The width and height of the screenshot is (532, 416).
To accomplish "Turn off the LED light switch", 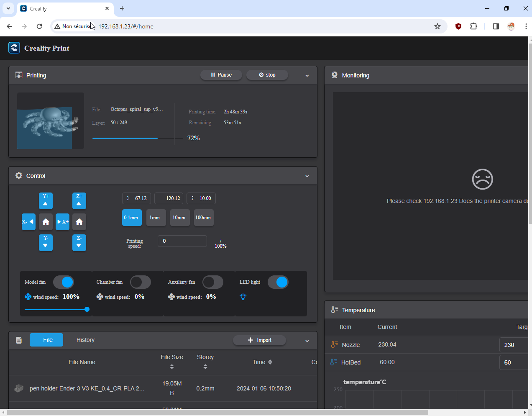I will [278, 282].
